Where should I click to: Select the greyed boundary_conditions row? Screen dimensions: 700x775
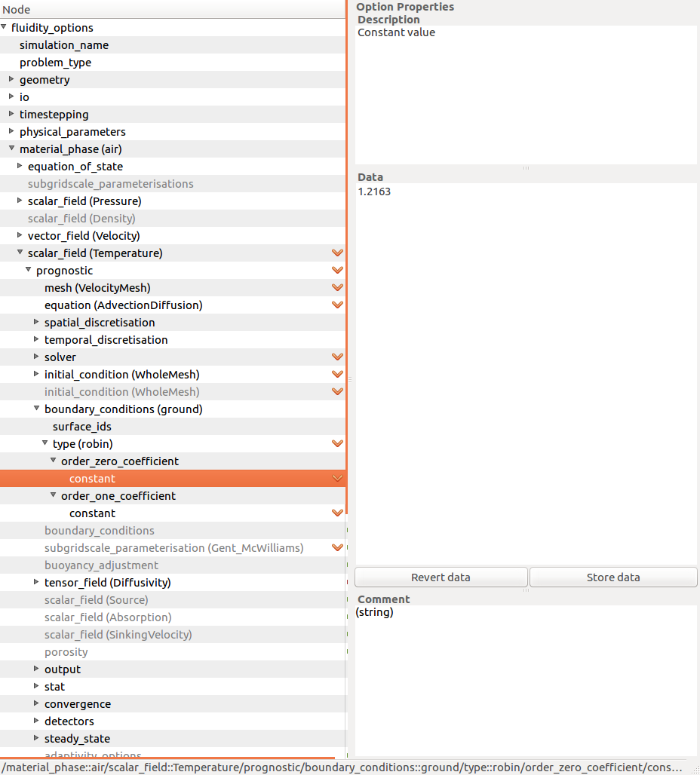pyautogui.click(x=173, y=530)
